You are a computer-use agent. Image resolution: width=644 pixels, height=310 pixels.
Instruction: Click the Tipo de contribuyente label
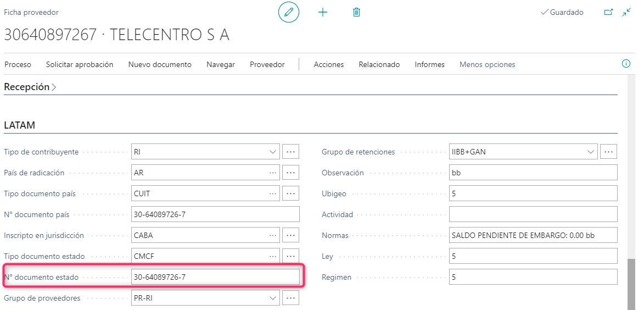[41, 152]
